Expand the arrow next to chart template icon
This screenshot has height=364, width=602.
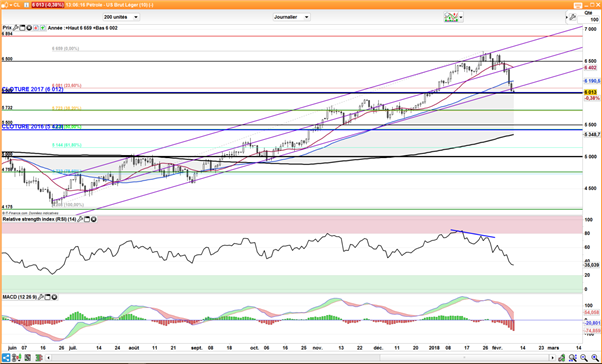coord(461,17)
